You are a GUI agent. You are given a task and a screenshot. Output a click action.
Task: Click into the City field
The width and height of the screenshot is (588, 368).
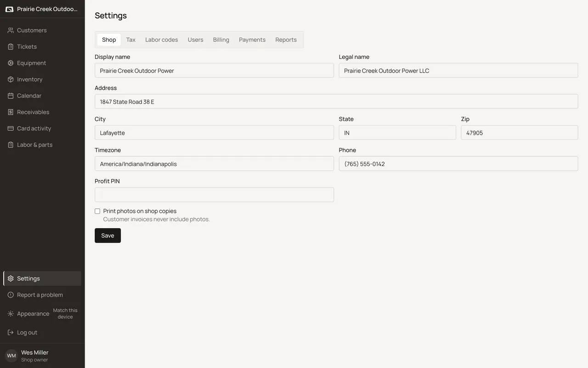[214, 132]
